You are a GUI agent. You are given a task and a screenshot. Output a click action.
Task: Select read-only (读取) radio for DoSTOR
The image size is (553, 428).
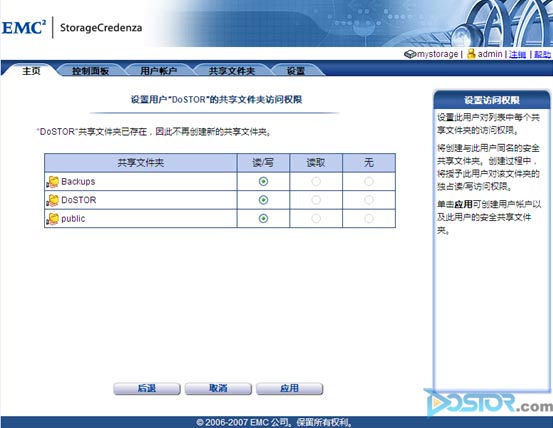tap(316, 200)
